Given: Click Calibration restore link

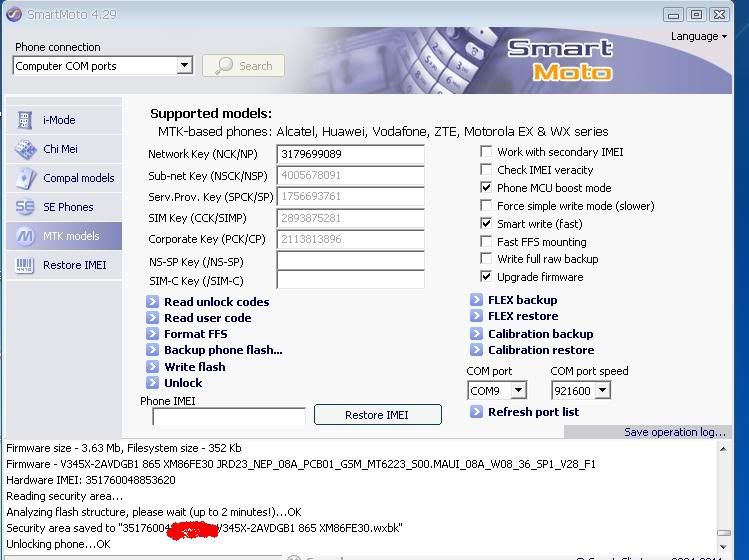Looking at the screenshot, I should coord(541,350).
